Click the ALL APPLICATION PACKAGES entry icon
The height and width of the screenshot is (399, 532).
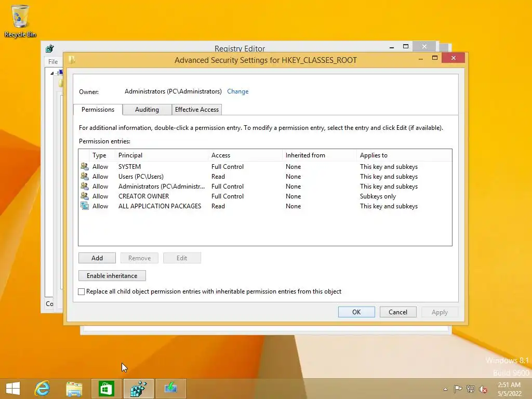[x=85, y=206]
